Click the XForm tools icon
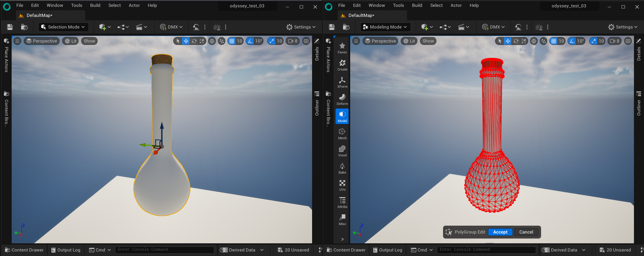This screenshot has width=644, height=256. pos(342,82)
